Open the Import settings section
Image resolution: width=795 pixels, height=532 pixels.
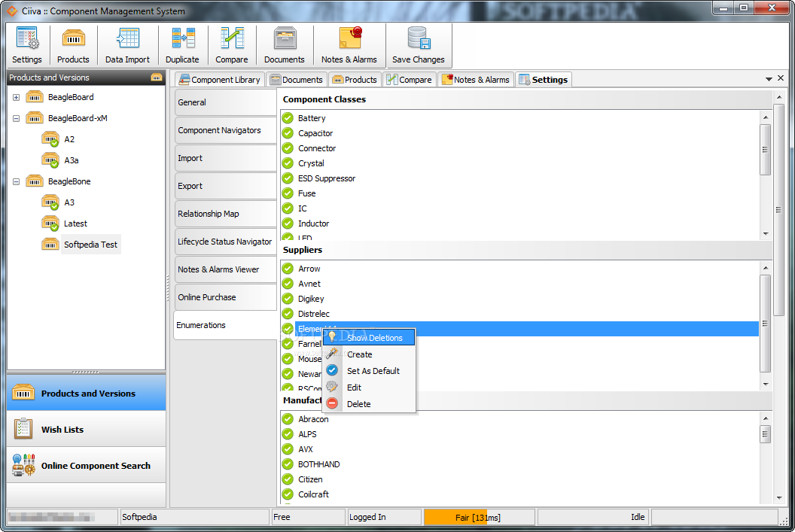coord(225,158)
